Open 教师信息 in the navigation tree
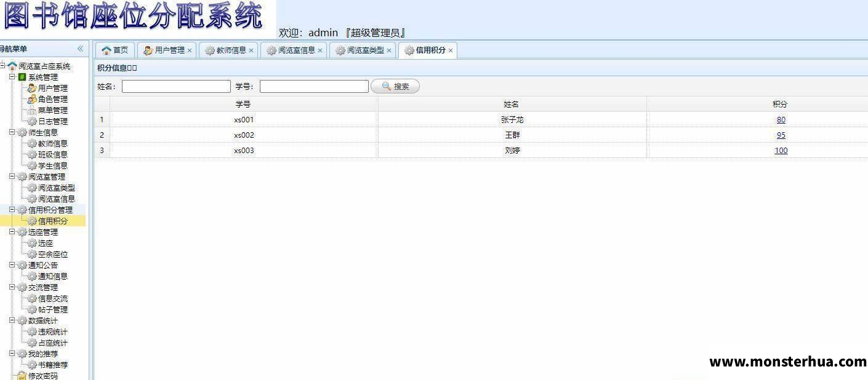The image size is (868, 380). tap(53, 143)
